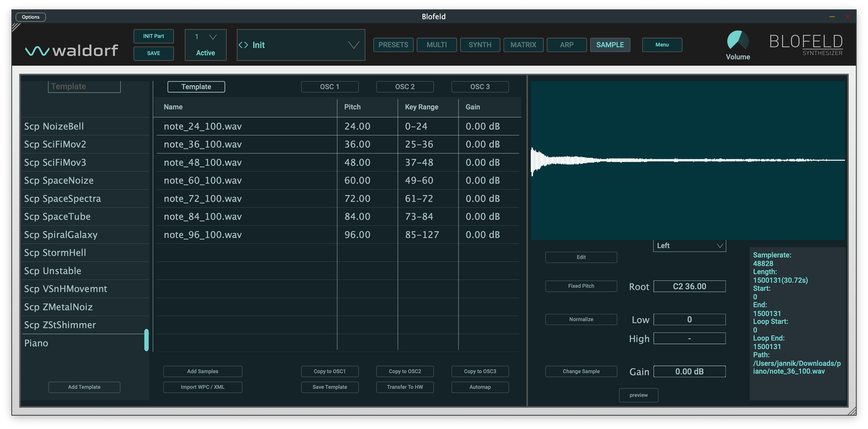Click the Add Template button

(x=85, y=387)
